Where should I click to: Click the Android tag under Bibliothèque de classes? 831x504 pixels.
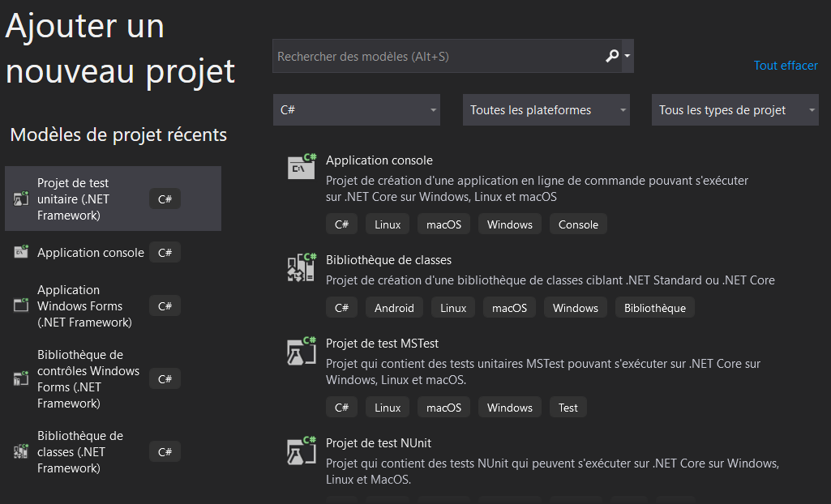pos(394,308)
